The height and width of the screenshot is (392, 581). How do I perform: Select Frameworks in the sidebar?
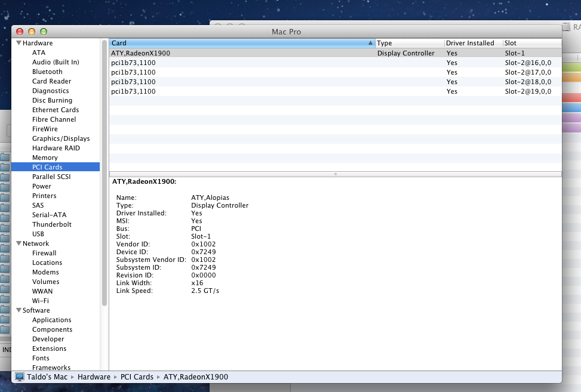[51, 368]
